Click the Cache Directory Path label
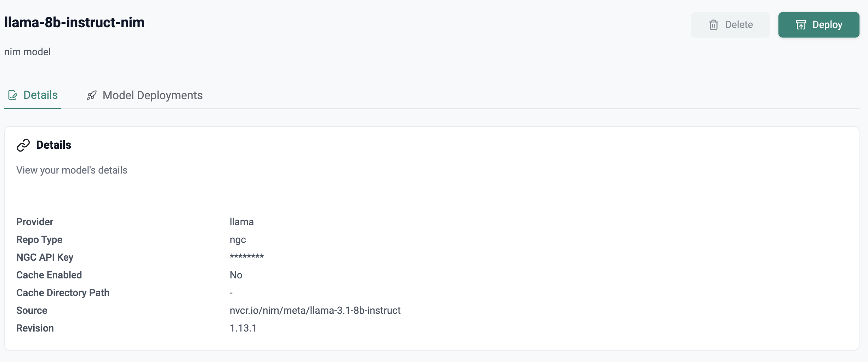 coord(63,293)
